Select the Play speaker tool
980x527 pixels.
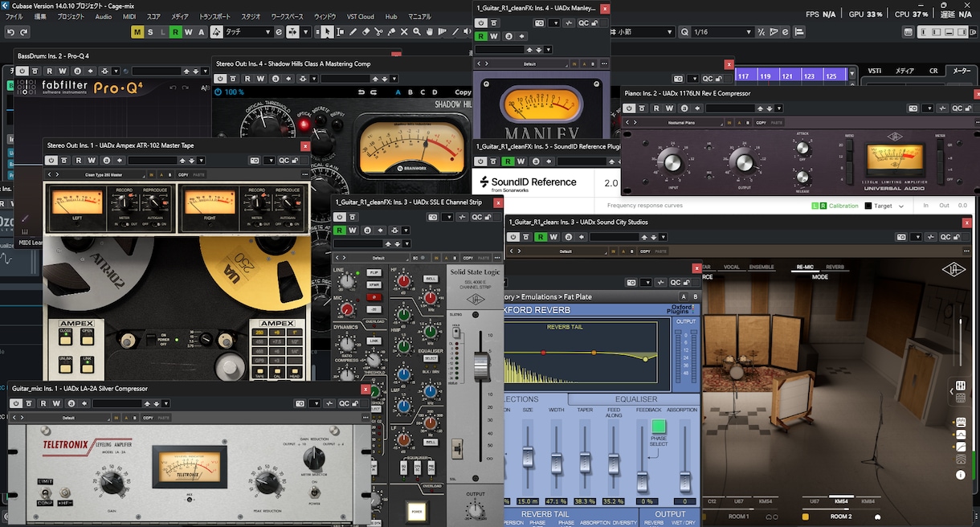tap(467, 32)
